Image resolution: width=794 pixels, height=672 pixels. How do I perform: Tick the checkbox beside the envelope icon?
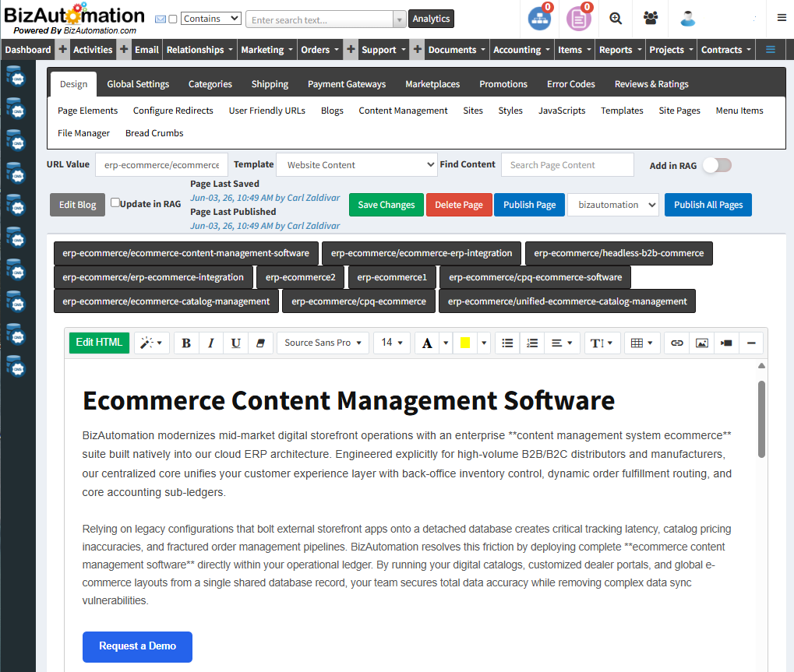pos(173,19)
